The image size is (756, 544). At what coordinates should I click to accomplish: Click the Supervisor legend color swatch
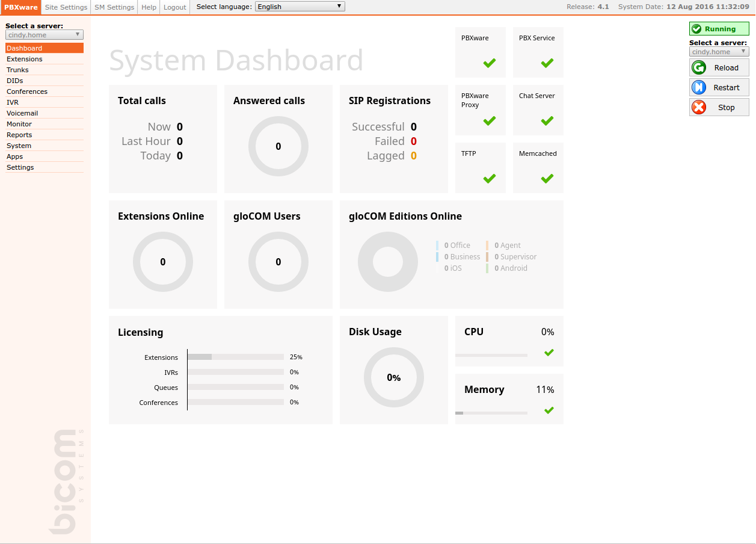[487, 257]
